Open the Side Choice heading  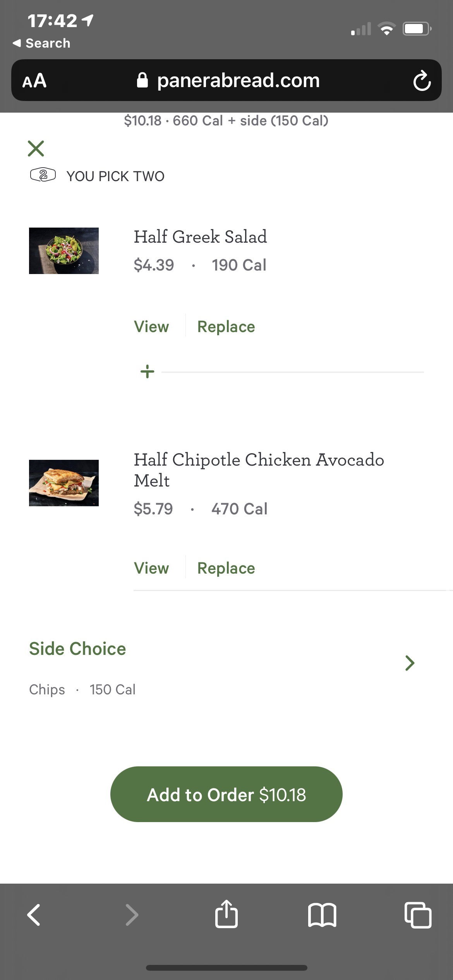click(x=77, y=649)
